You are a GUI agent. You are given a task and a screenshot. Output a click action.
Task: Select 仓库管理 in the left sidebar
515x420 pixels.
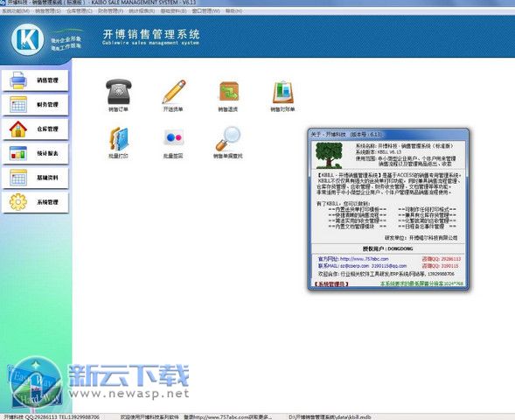(x=35, y=129)
